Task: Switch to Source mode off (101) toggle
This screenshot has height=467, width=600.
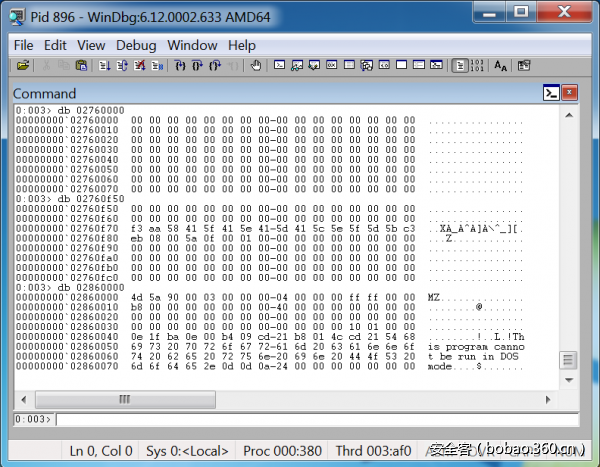Action: click(x=477, y=66)
